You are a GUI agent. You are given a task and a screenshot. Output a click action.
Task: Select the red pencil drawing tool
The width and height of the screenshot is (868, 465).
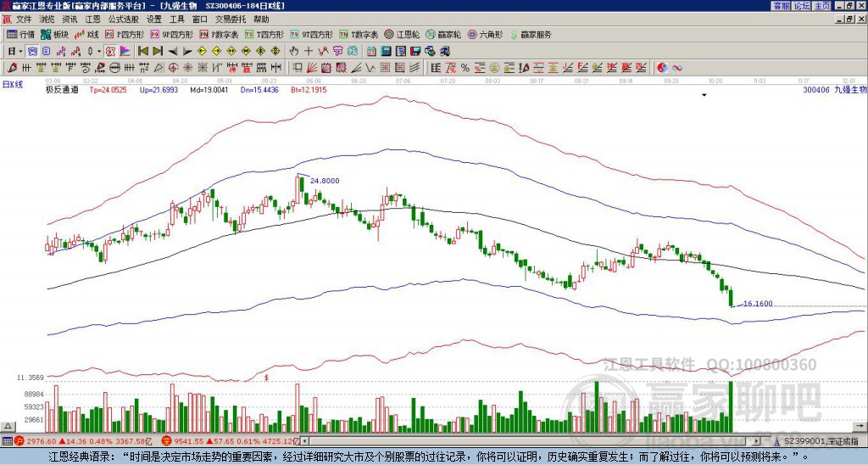[x=11, y=68]
